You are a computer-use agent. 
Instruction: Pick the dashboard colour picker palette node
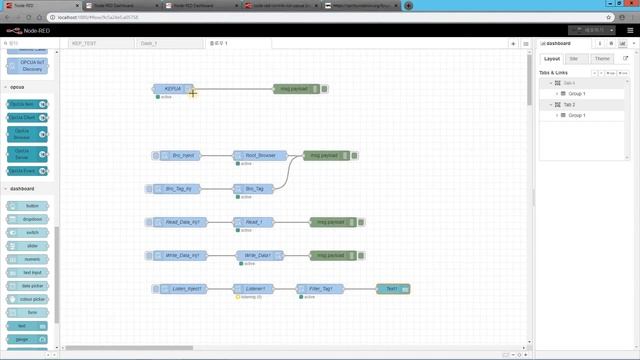[x=27, y=299]
